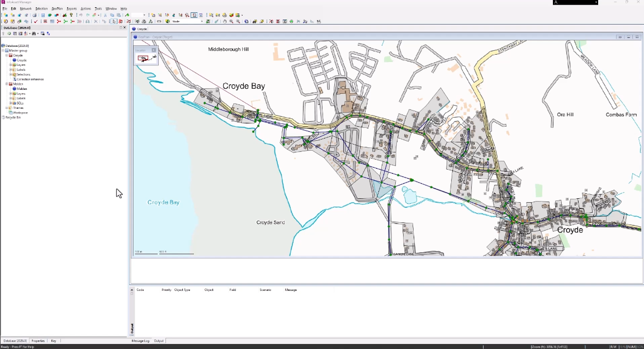Click the undo icon on the main toolbar
This screenshot has height=349, width=644.
[x=80, y=14]
